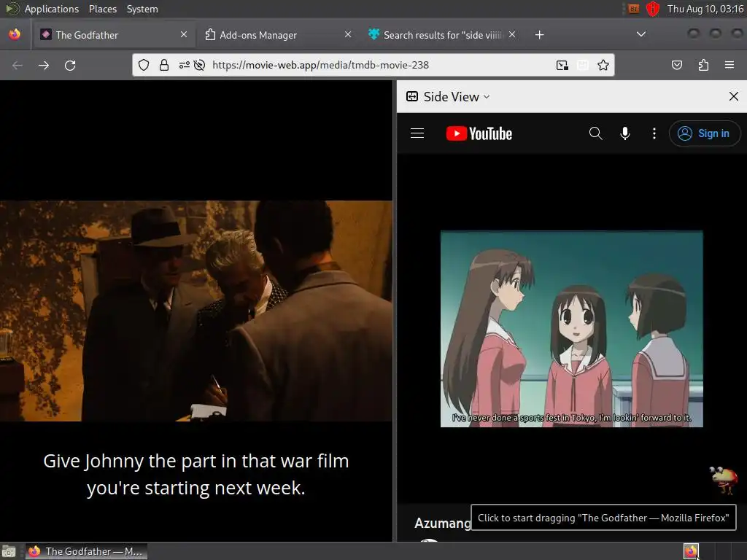Open picture-in-picture from address bar
747x560 pixels.
pos(562,65)
